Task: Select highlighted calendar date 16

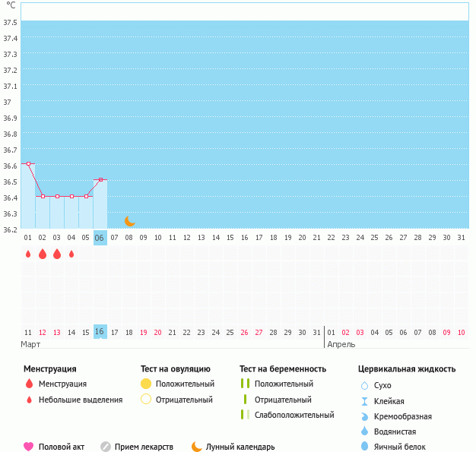Action: pos(100,331)
